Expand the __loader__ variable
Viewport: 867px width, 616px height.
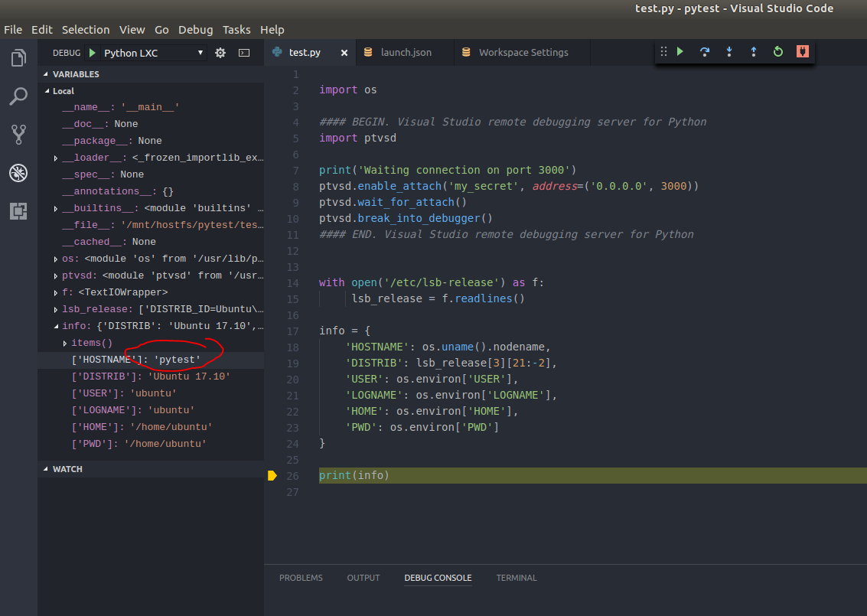tap(56, 158)
